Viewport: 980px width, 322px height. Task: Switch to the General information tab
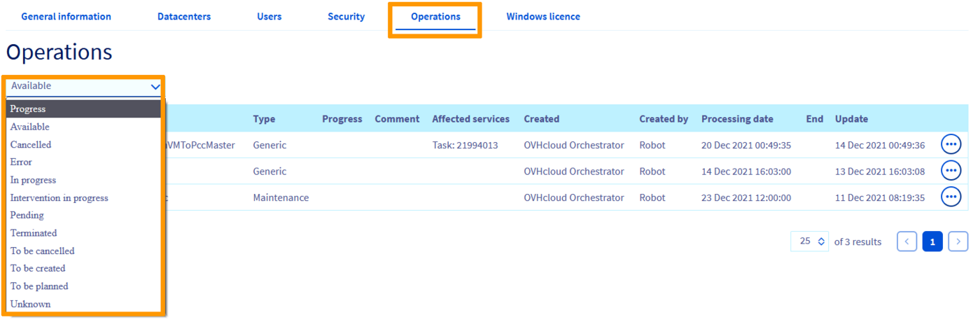pyautogui.click(x=66, y=17)
